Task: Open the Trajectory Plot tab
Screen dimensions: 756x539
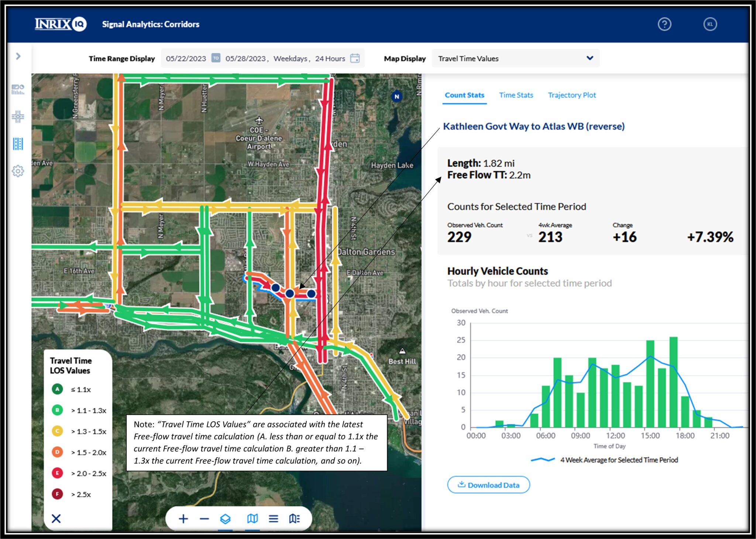Action: point(572,95)
